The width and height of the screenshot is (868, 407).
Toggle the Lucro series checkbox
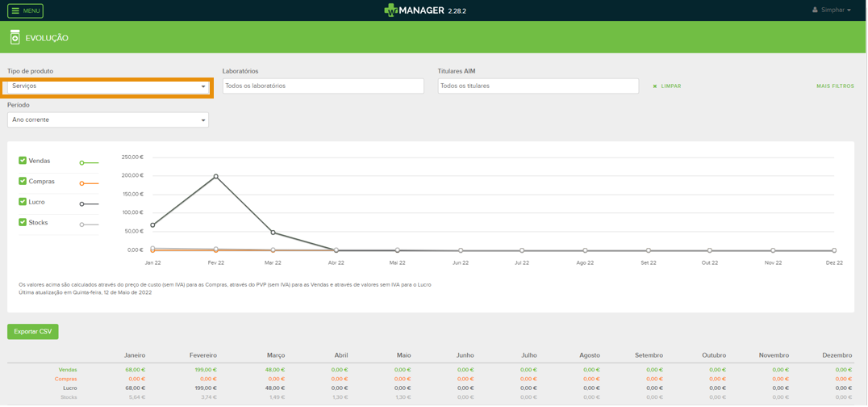(x=23, y=202)
